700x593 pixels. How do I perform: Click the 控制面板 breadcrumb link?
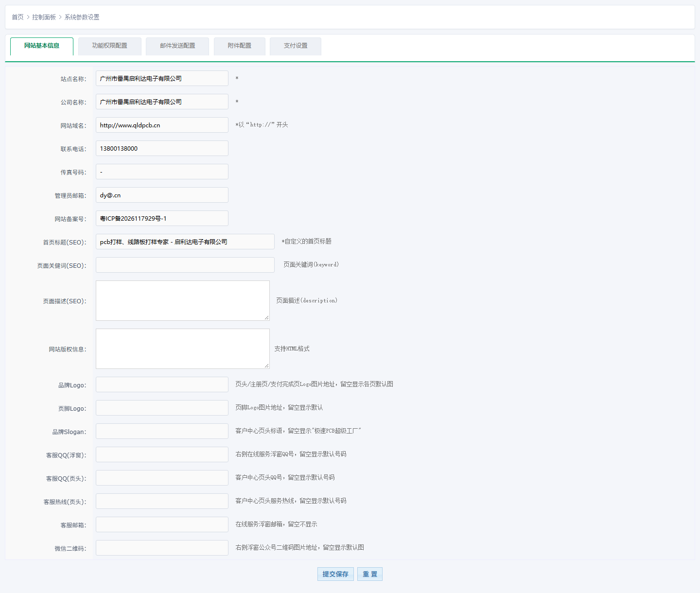click(44, 17)
